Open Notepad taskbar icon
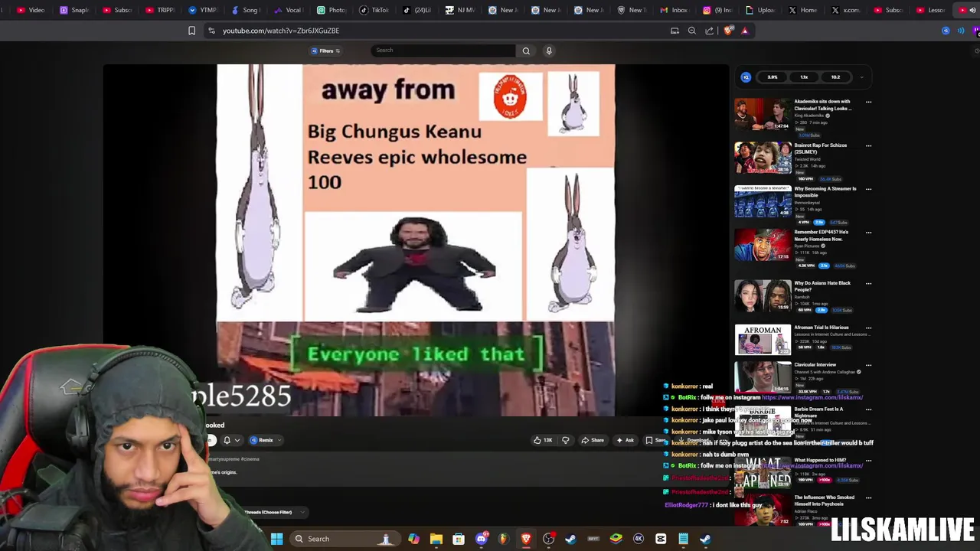The height and width of the screenshot is (551, 980). (683, 539)
